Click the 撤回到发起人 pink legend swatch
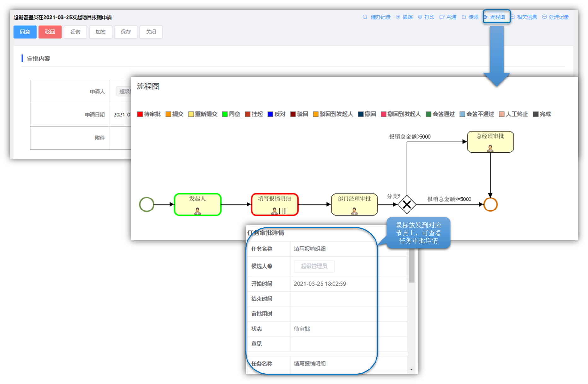Image resolution: width=588 pixels, height=384 pixels. pos(383,114)
